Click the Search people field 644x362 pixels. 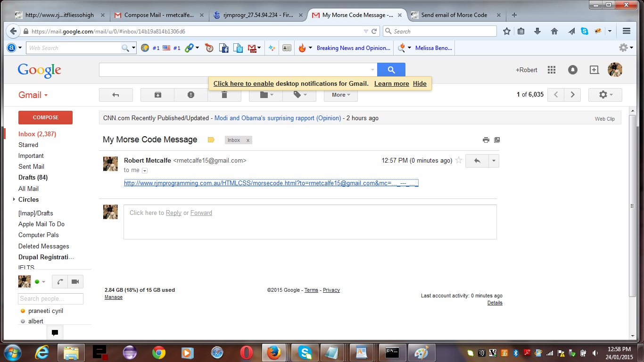coord(50,298)
